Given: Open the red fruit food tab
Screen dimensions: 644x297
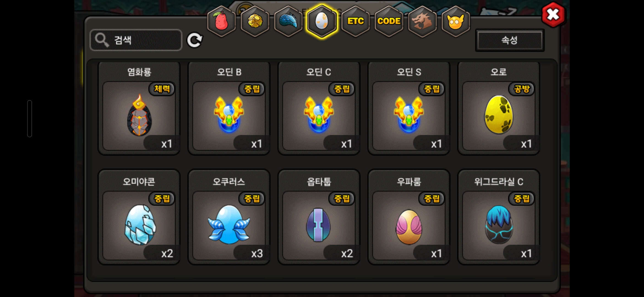Looking at the screenshot, I should coord(222,21).
